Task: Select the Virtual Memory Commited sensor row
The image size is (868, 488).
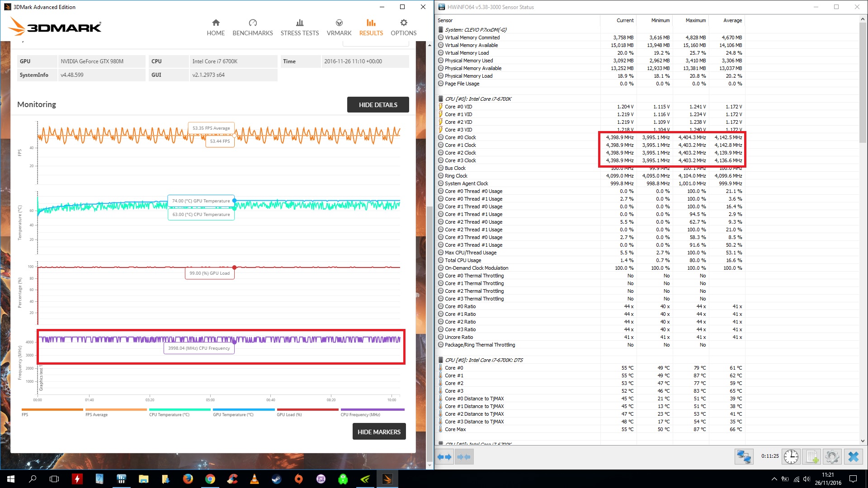Action: click(x=590, y=38)
